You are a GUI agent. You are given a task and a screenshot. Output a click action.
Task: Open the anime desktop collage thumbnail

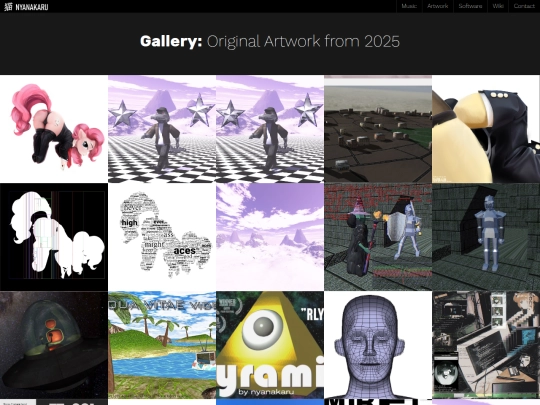coord(486,345)
